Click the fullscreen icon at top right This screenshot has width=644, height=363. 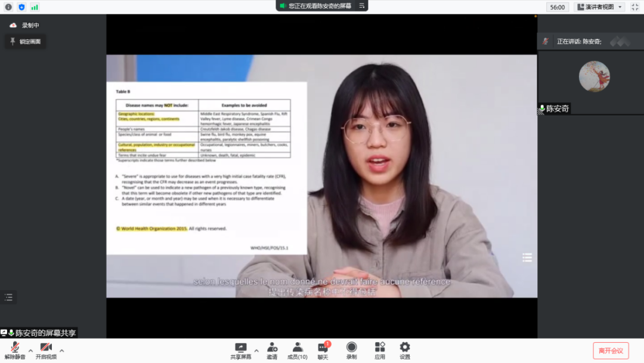[x=634, y=7]
